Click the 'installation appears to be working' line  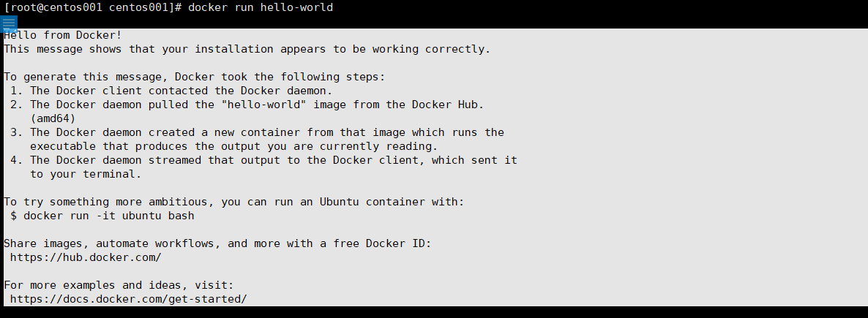pos(247,49)
